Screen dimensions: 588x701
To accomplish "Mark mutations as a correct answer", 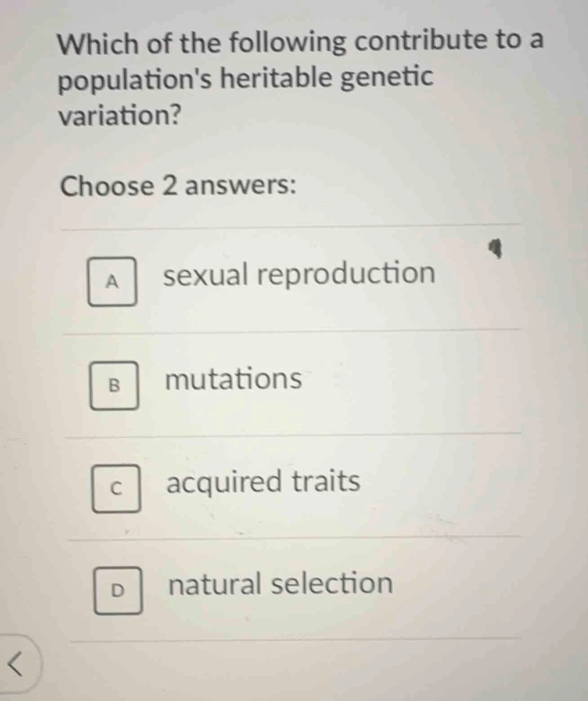I will click(x=116, y=385).
